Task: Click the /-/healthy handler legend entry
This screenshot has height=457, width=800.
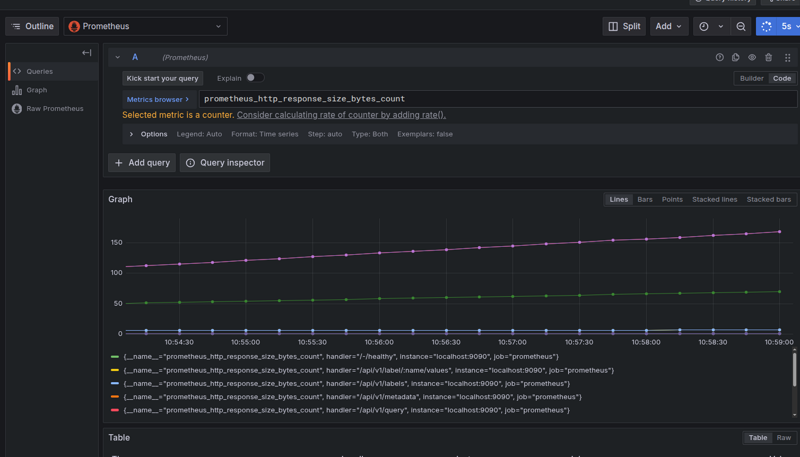Action: coord(341,357)
